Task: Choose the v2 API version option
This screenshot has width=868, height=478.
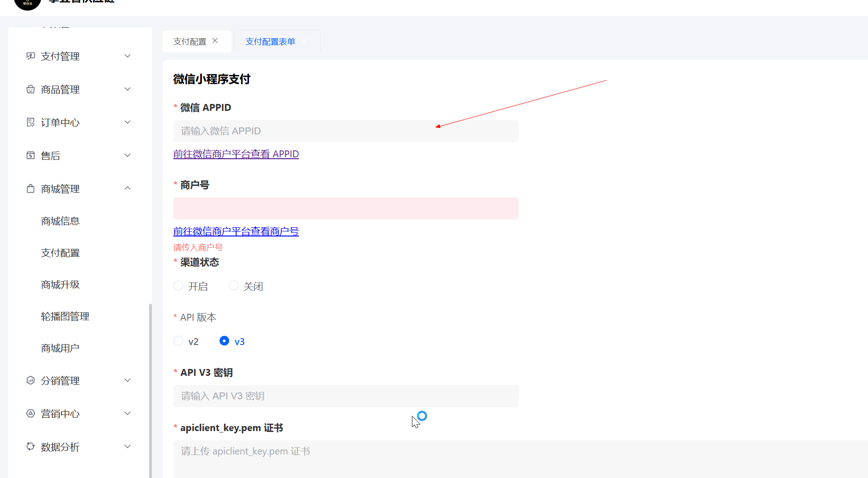Action: (x=179, y=341)
